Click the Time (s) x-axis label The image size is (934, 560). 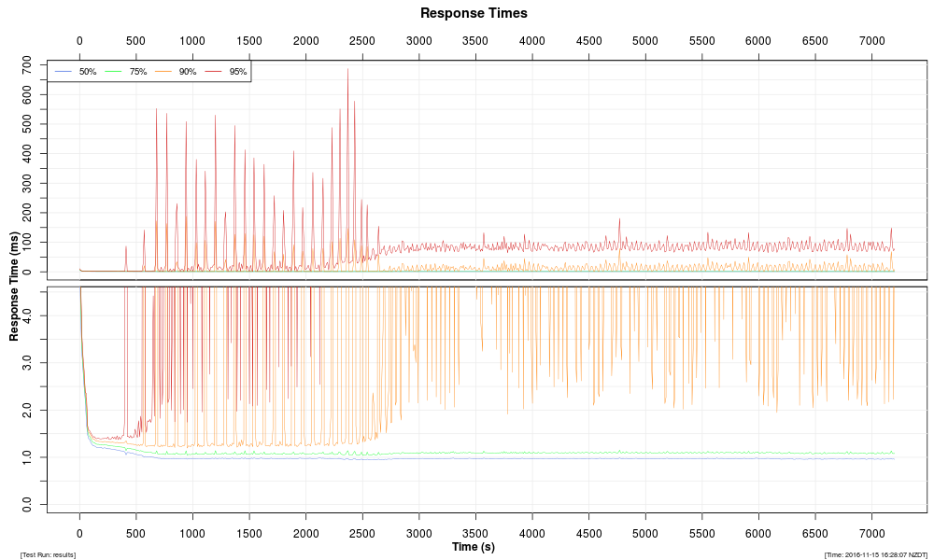[474, 547]
